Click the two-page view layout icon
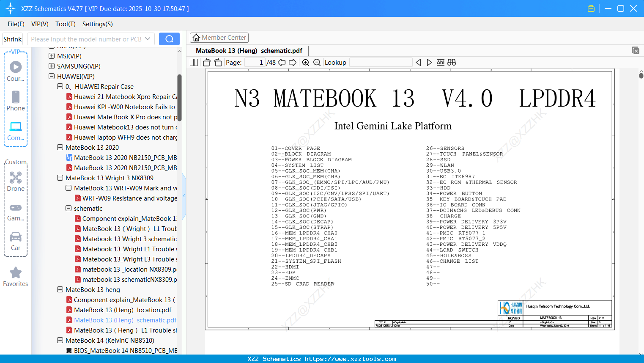Screen dimensions: 644x363 (x=194, y=63)
